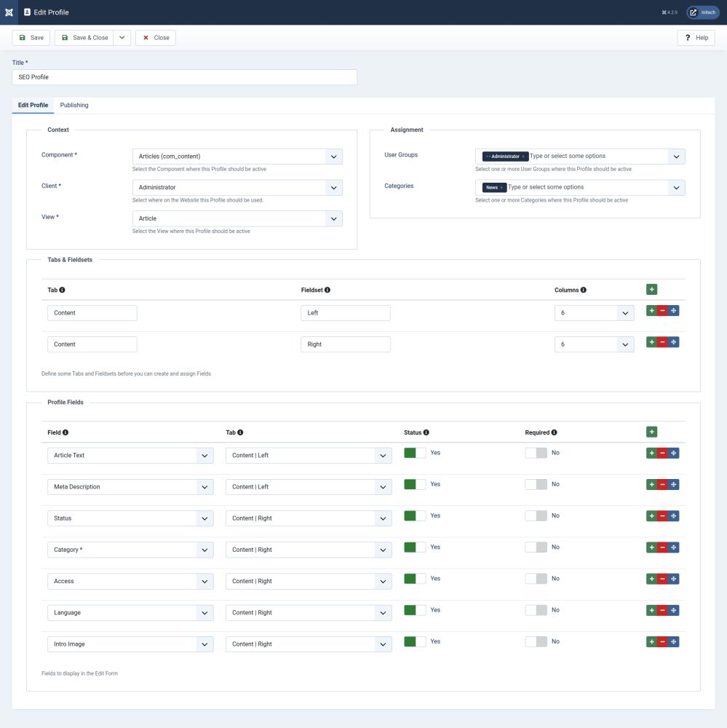This screenshot has height=728, width=727.
Task: Switch to the Edit Profile tab
Action: pyautogui.click(x=33, y=106)
